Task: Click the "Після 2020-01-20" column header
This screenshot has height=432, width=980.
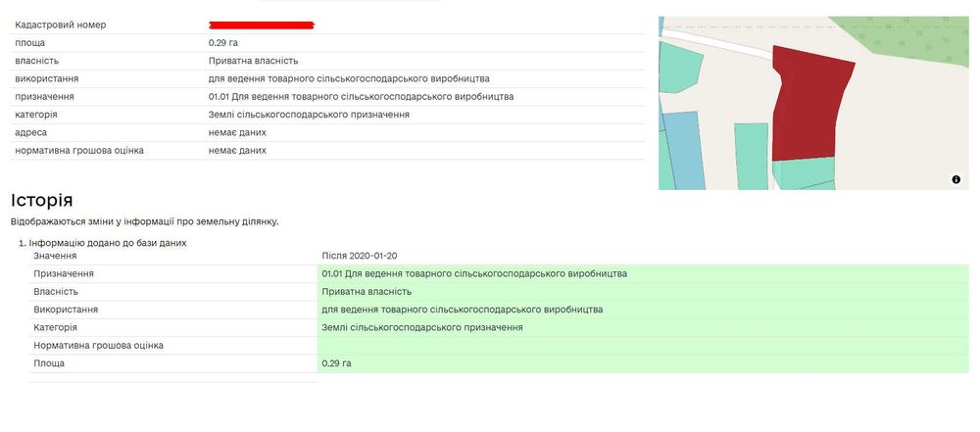Action: point(360,256)
